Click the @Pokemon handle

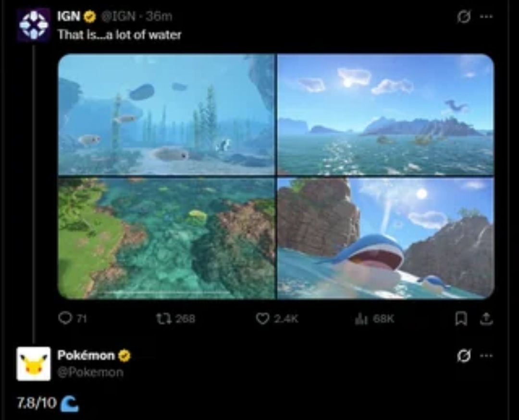pyautogui.click(x=90, y=372)
